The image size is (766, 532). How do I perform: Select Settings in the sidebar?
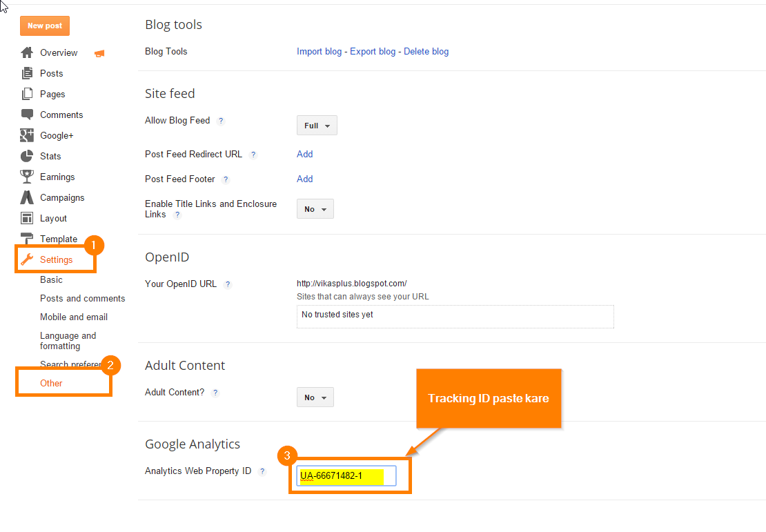click(56, 260)
